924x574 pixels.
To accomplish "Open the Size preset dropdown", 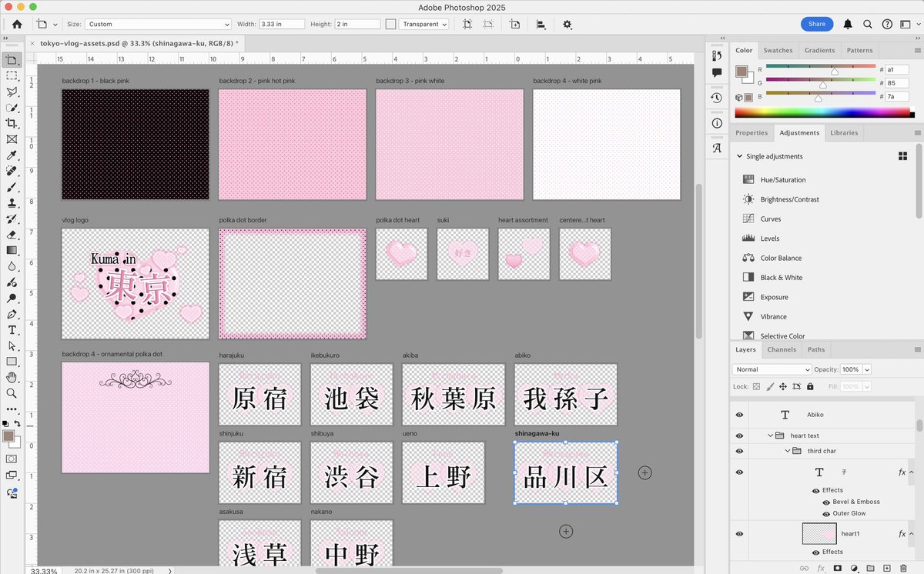I will (x=157, y=24).
